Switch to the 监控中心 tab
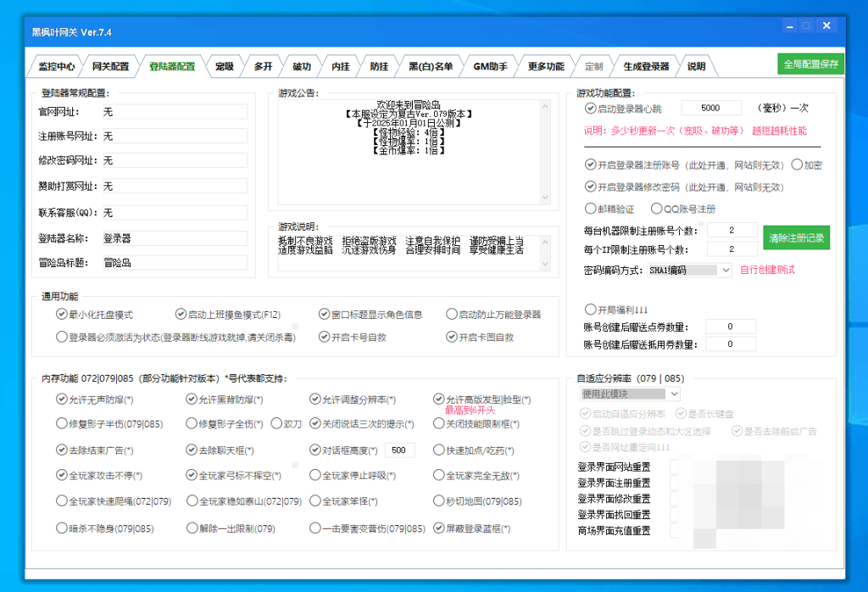The image size is (868, 592). 56,66
